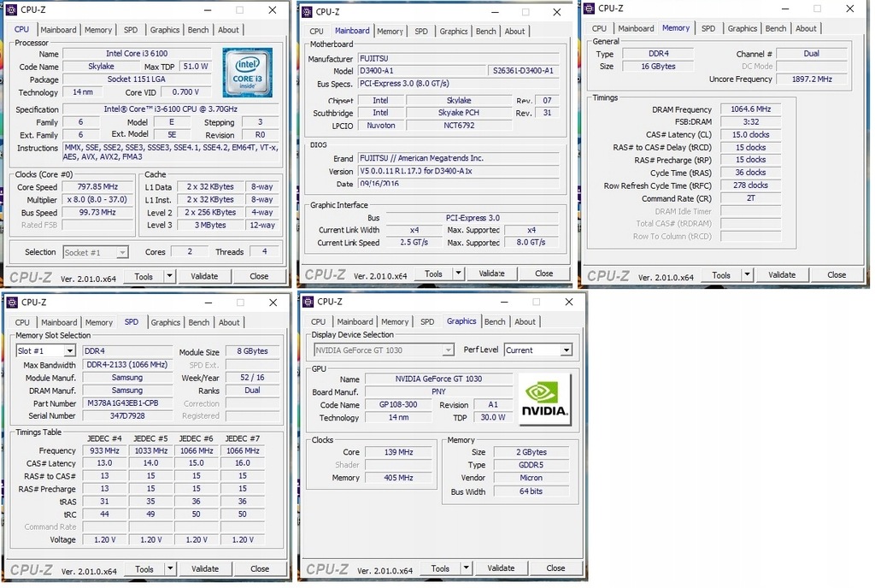This screenshot has width=875, height=588.
Task: Click CPU-Z app icon in the Memory window title bar
Action: pyautogui.click(x=590, y=8)
